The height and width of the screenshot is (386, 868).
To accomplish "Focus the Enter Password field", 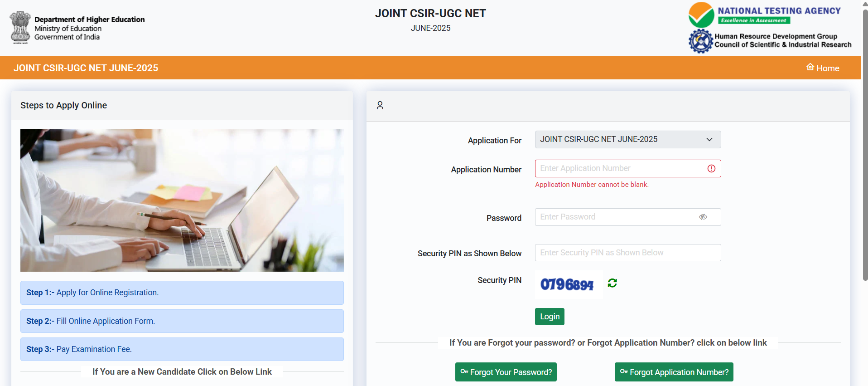I will 628,217.
